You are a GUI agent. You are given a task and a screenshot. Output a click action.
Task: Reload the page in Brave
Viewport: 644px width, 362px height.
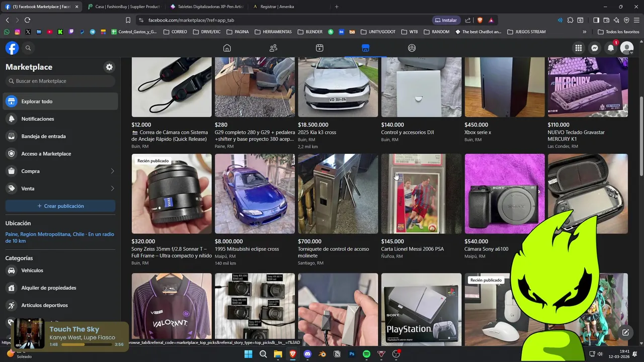pyautogui.click(x=27, y=20)
